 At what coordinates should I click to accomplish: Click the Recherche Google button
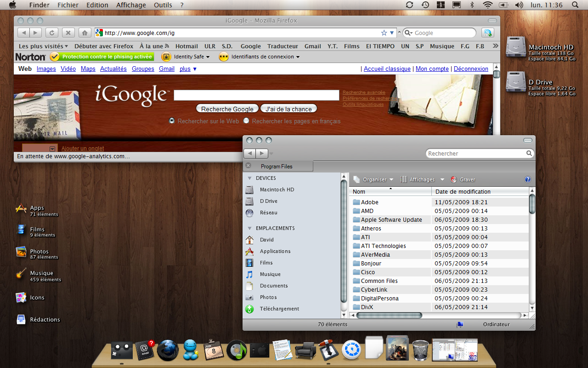227,109
